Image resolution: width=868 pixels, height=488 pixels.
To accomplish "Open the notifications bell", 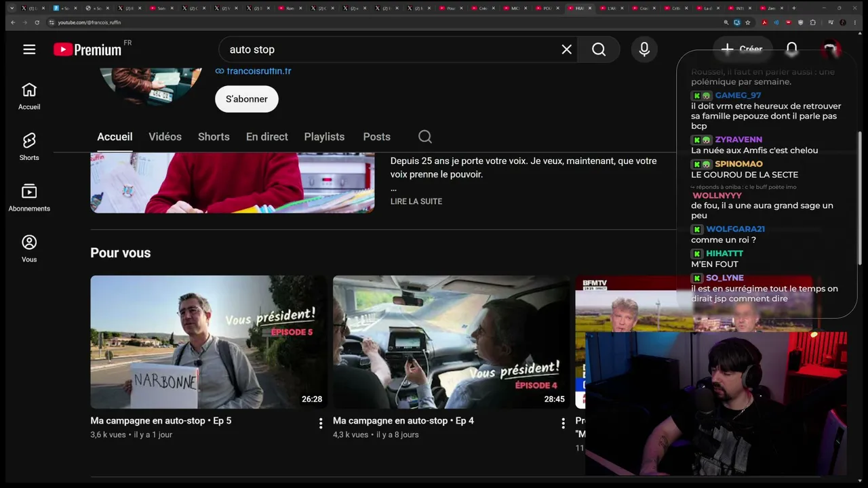I will point(791,49).
